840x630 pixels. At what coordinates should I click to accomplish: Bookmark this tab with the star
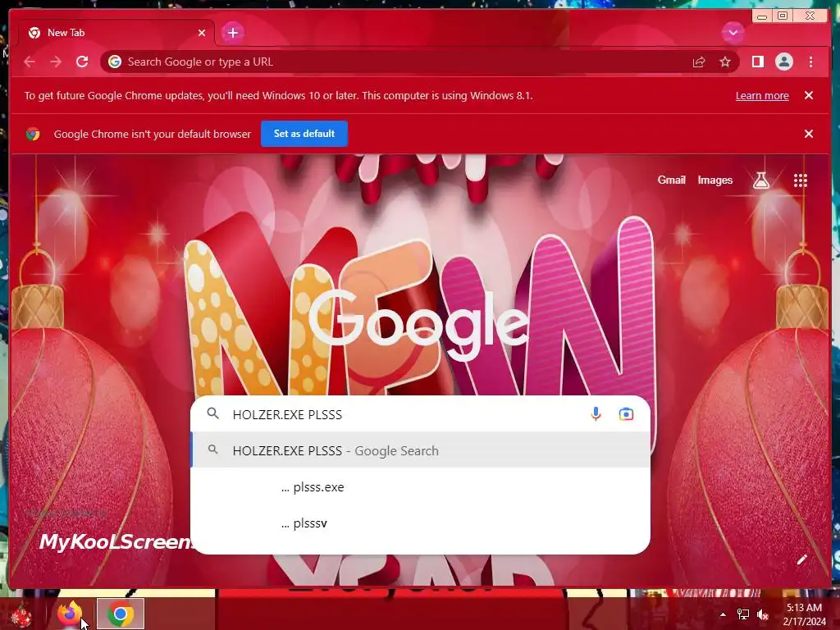pyautogui.click(x=725, y=62)
